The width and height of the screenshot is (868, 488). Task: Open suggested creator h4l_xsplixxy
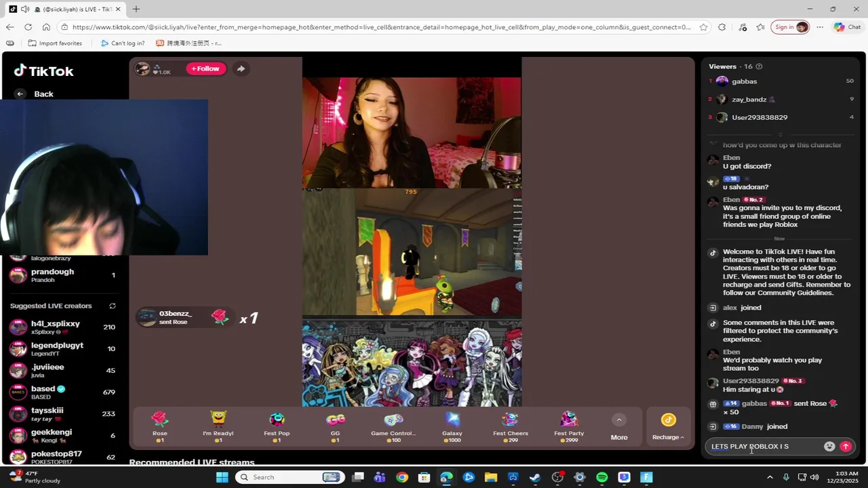click(x=62, y=327)
